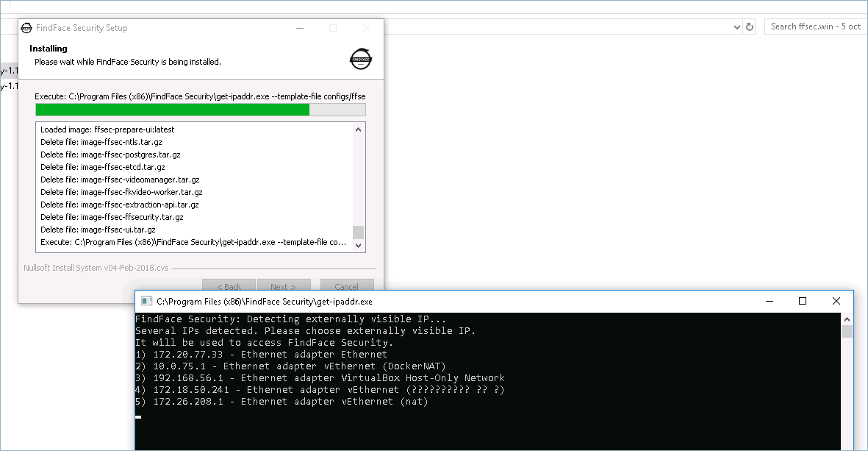Click the 'Installing' heading in installer
This screenshot has width=868, height=451.
tap(49, 49)
